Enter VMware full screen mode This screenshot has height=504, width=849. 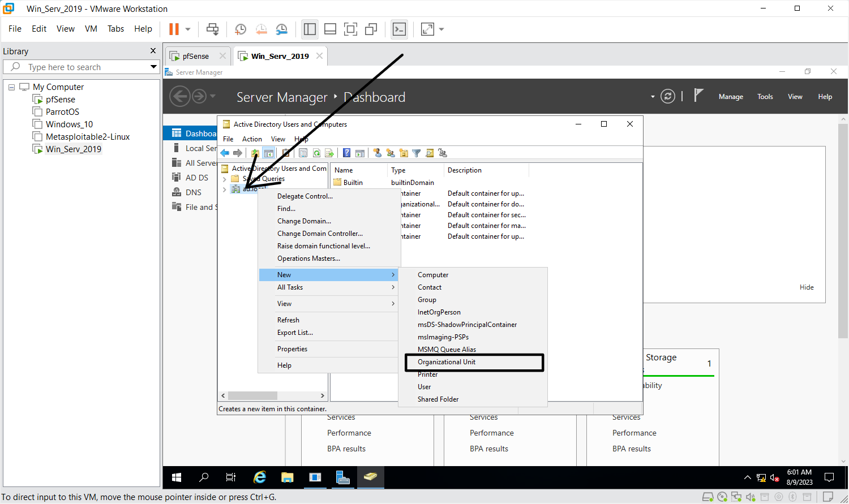(x=351, y=29)
